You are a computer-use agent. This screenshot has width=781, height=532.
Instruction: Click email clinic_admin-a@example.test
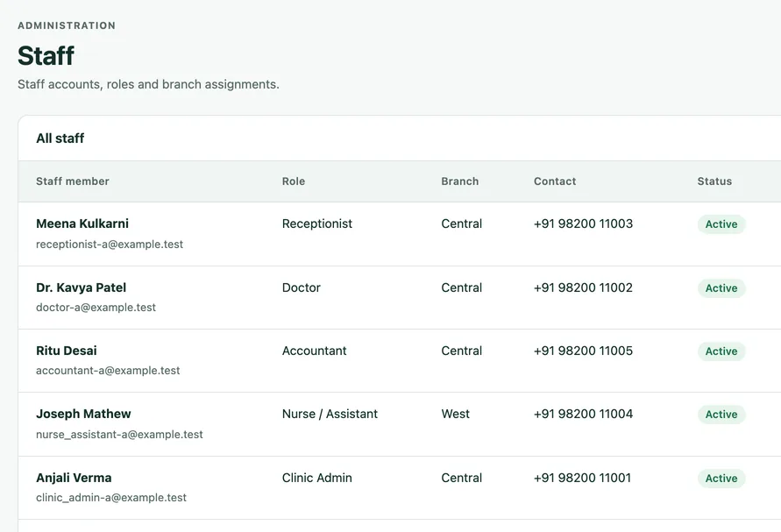click(x=111, y=498)
